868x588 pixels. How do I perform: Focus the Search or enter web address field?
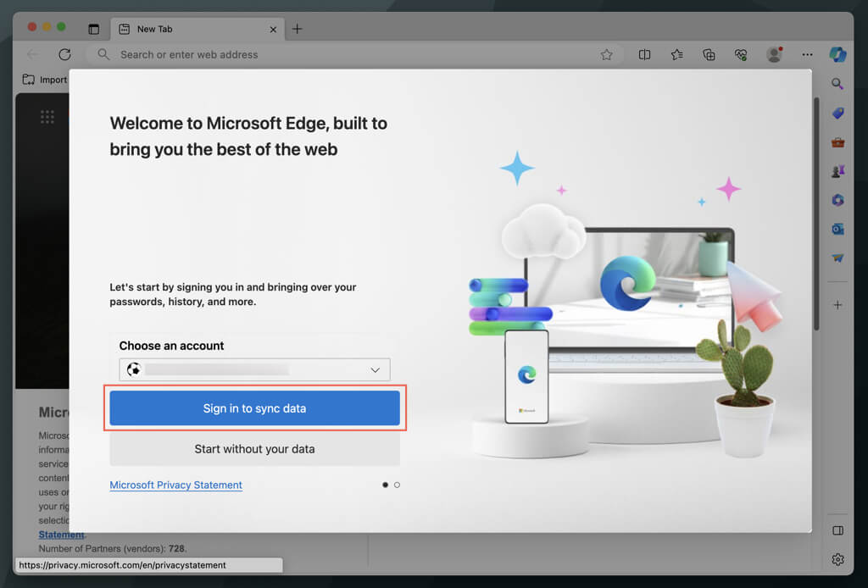354,55
